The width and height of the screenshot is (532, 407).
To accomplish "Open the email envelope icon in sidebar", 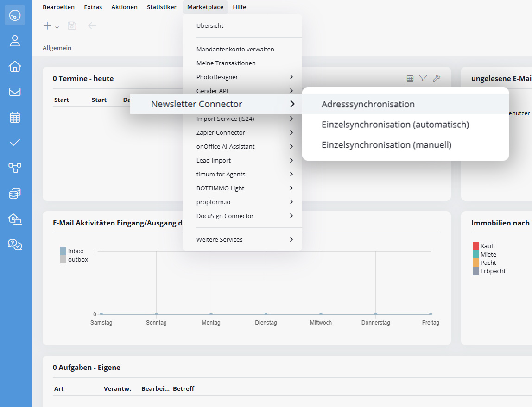I will 15,92.
